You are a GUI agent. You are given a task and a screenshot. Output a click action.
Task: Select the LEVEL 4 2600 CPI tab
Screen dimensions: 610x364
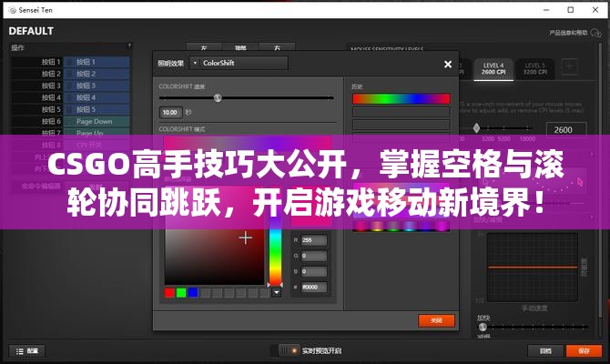pos(493,69)
